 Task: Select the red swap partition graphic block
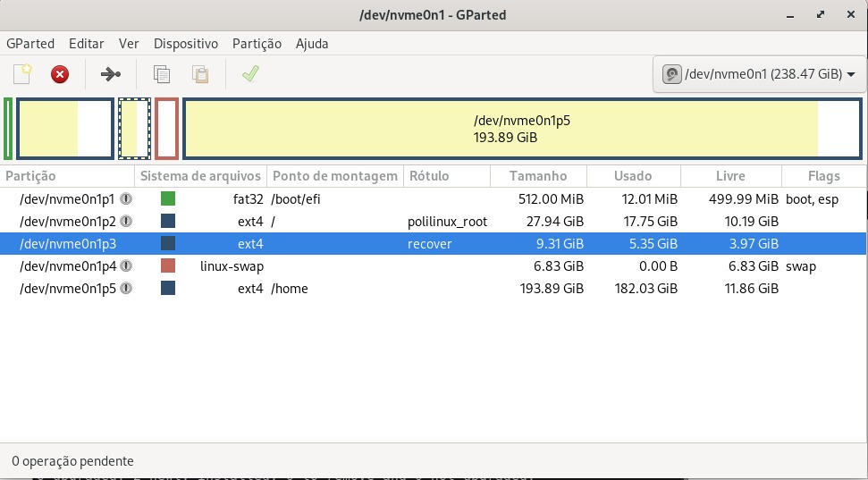coord(166,129)
